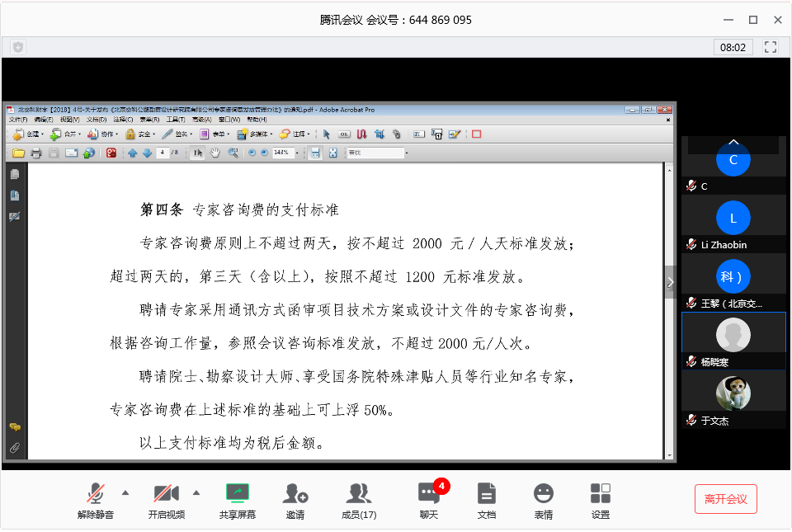Open Acrobat 编辑(E) menu
This screenshot has height=532, width=792.
point(44,120)
